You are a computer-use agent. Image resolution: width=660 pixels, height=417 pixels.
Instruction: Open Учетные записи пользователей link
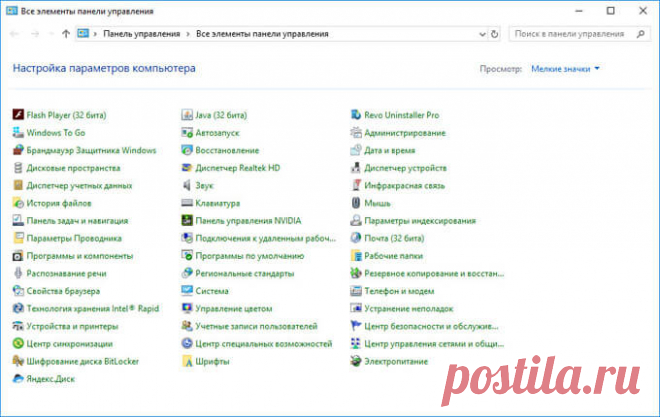click(256, 326)
